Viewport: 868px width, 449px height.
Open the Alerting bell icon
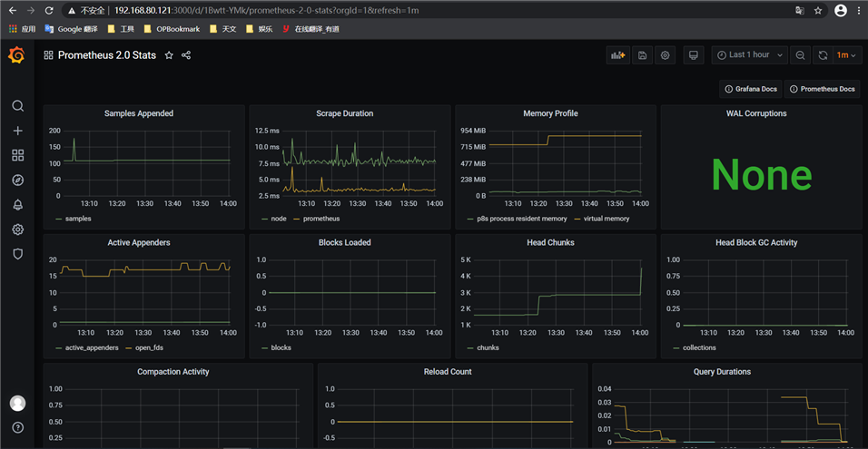click(17, 205)
